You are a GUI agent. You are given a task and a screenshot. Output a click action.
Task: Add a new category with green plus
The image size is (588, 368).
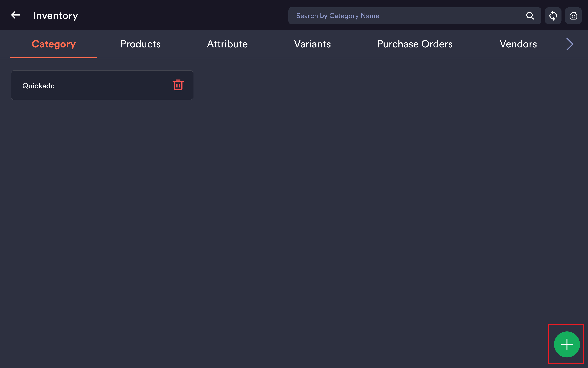tap(567, 344)
